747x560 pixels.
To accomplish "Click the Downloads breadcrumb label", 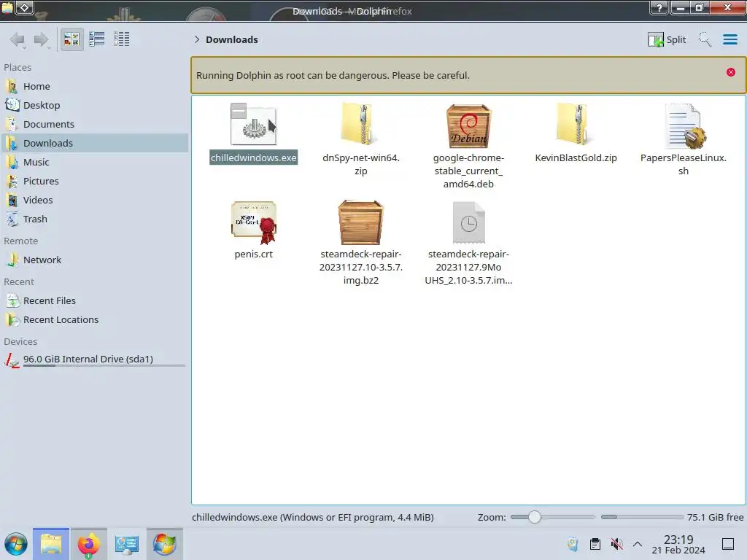I will point(231,39).
